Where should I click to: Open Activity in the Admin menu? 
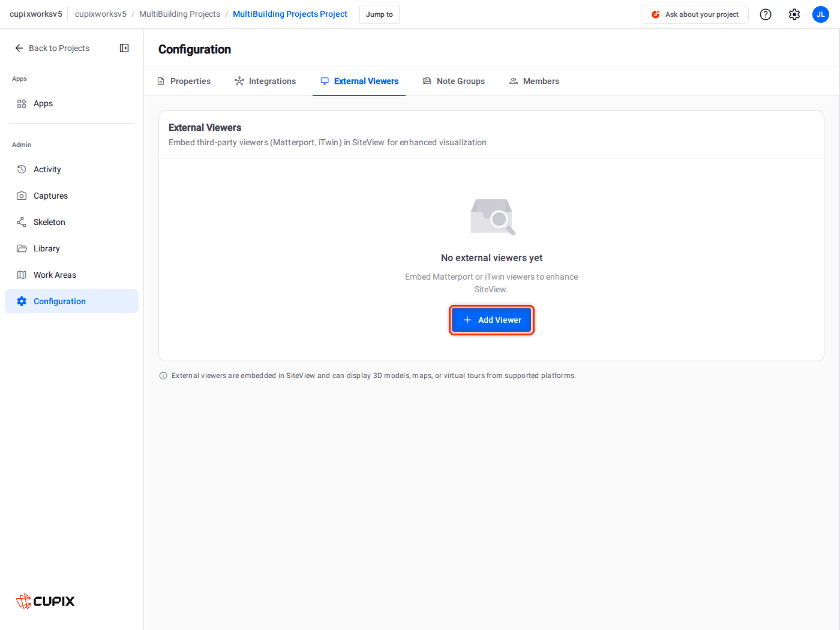pyautogui.click(x=71, y=169)
